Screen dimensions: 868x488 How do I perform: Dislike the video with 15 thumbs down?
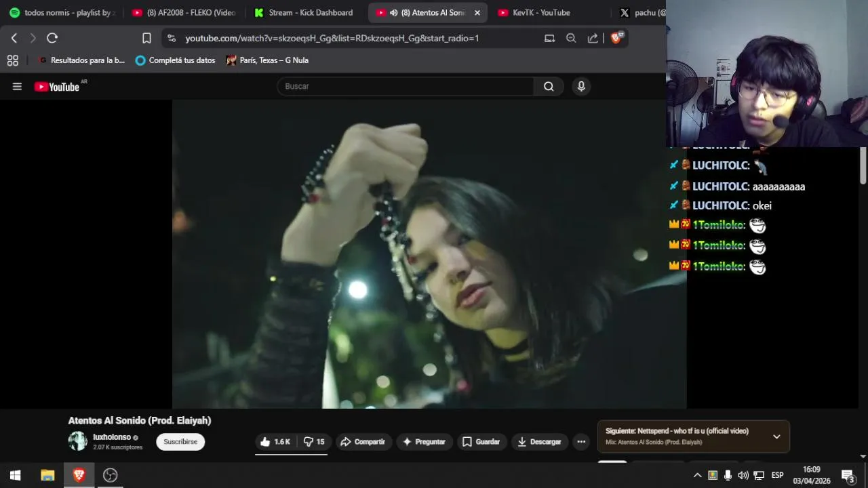click(314, 442)
